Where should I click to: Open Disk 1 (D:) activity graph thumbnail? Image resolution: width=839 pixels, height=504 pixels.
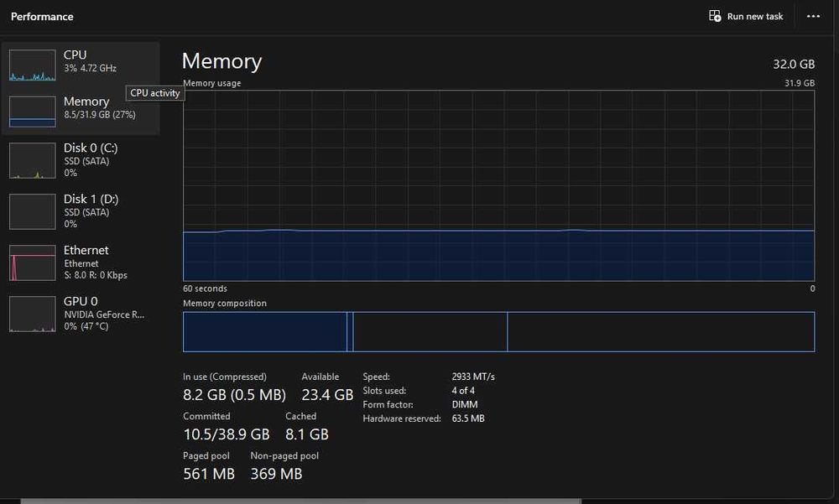click(33, 212)
